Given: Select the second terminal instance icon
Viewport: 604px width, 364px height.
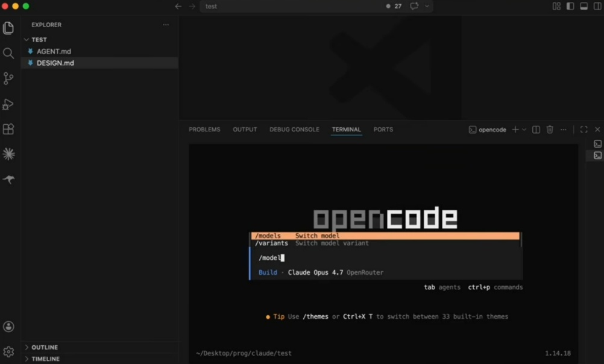Looking at the screenshot, I should click(x=597, y=155).
